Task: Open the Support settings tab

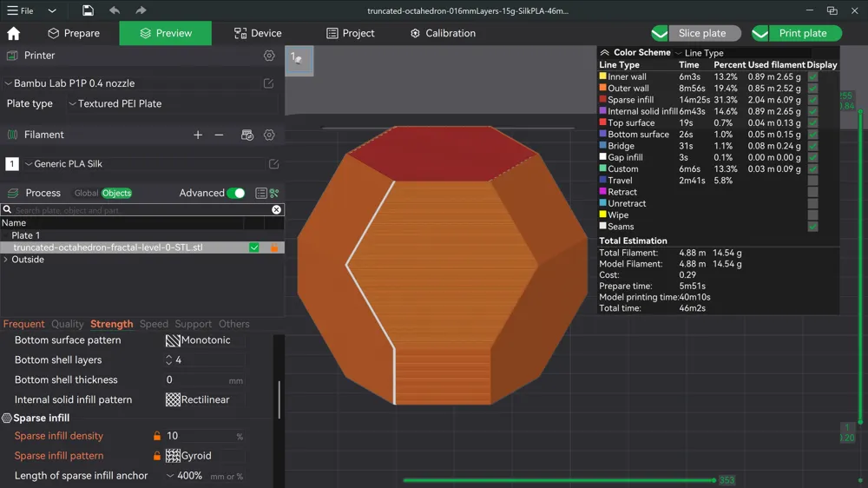Action: point(194,324)
